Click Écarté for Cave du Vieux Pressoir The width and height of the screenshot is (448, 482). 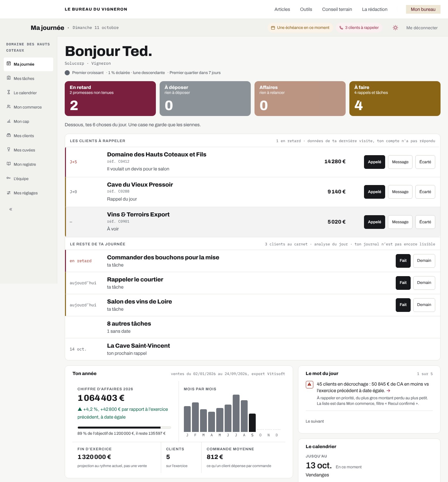coord(425,192)
